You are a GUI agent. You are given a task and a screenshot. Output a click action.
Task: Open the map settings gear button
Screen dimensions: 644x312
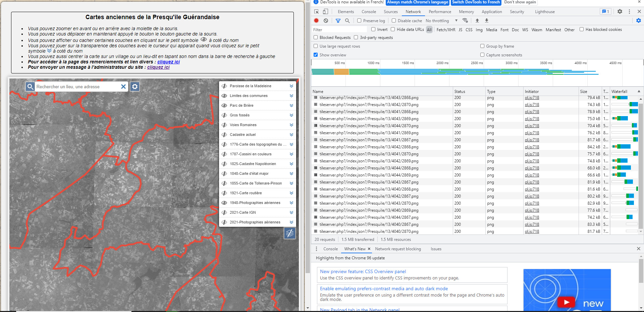(135, 87)
